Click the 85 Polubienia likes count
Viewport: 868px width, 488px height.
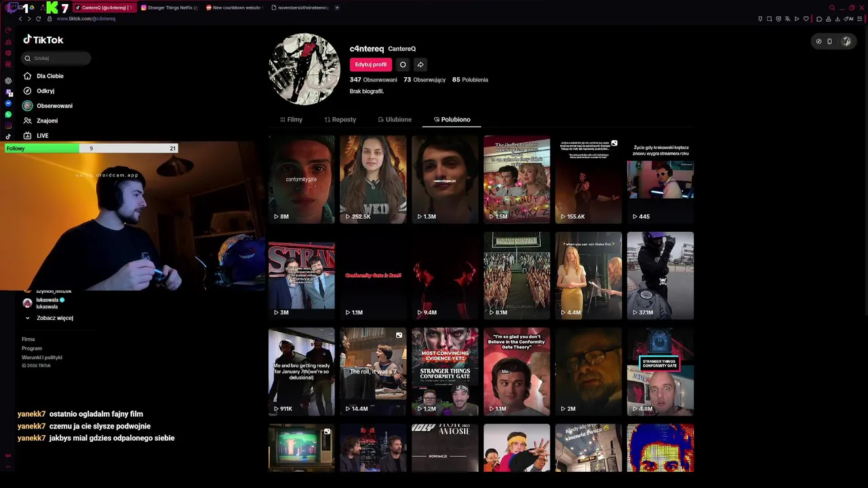click(470, 80)
